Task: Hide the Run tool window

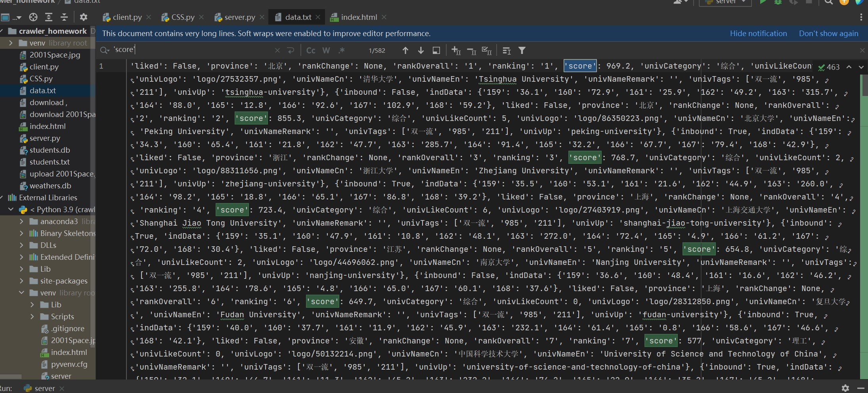Action: 860,388
